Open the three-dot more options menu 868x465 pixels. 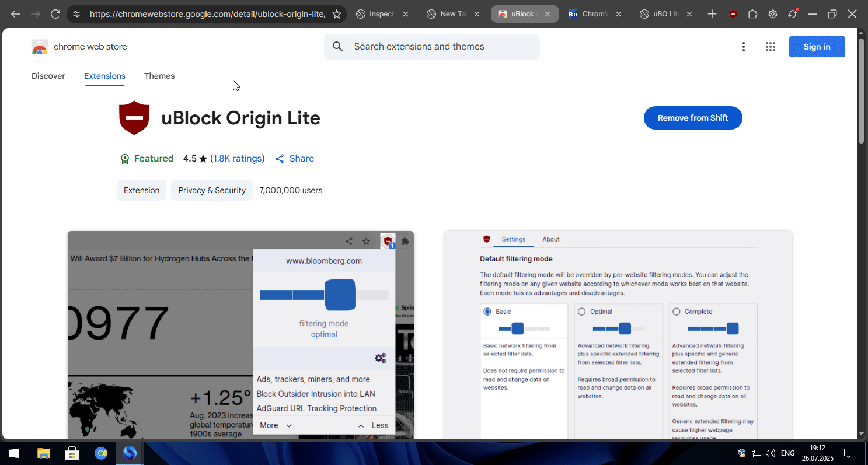pyautogui.click(x=744, y=47)
